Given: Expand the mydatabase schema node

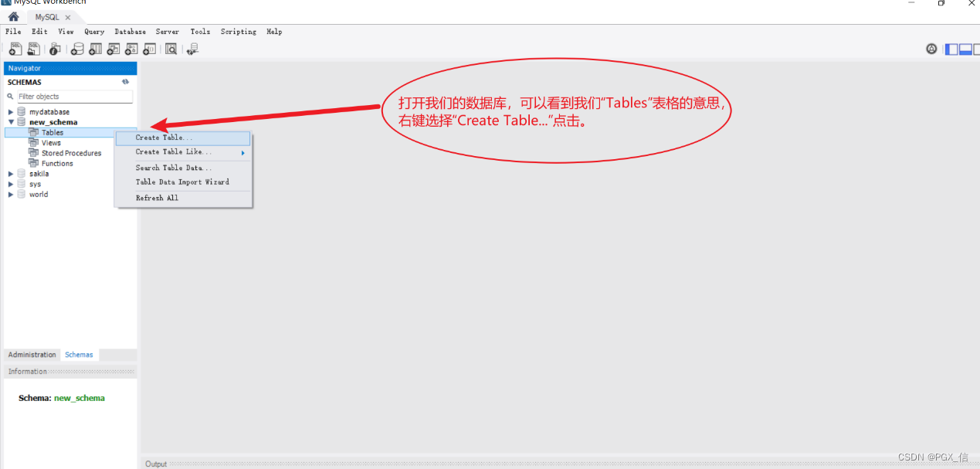Looking at the screenshot, I should (x=11, y=112).
